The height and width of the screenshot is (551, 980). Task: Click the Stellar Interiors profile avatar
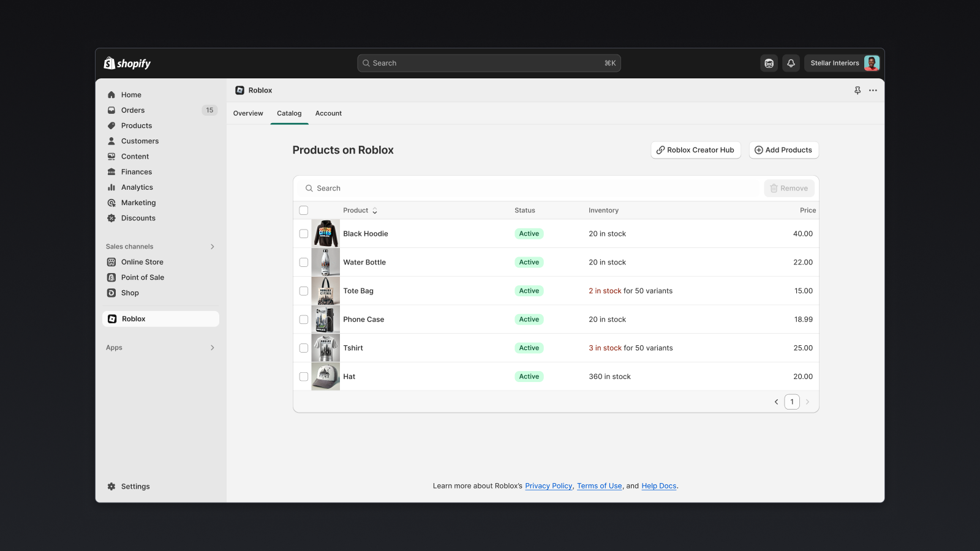pyautogui.click(x=872, y=63)
